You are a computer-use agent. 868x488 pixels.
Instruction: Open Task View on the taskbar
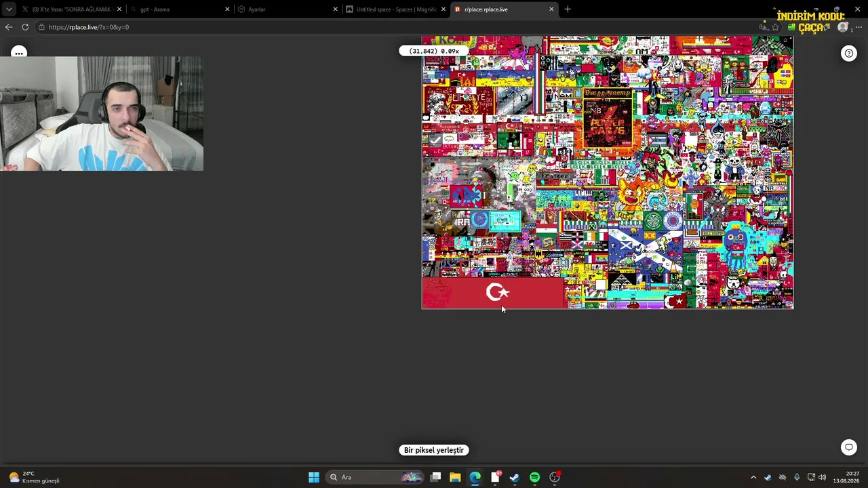[436, 477]
